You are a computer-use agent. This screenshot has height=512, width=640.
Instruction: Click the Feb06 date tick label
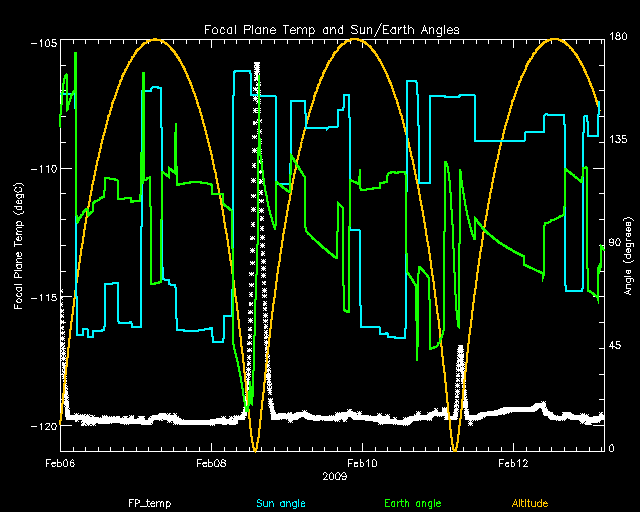coord(60,464)
